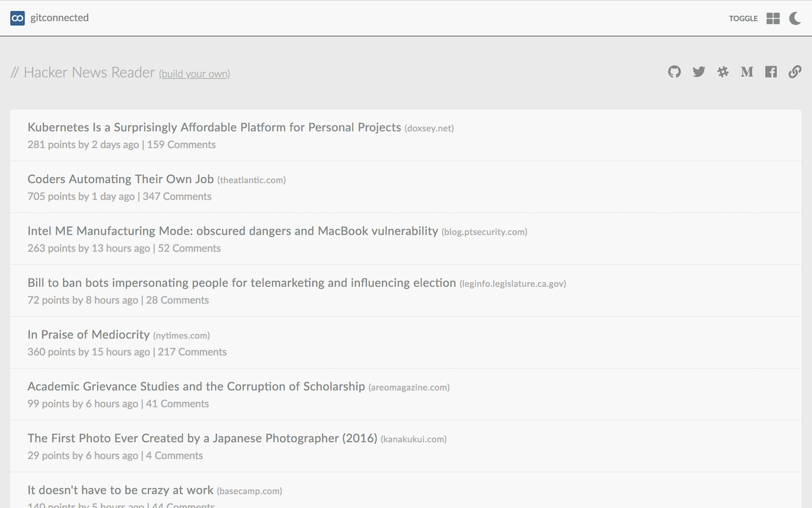The width and height of the screenshot is (812, 508).
Task: Click the TOGGLE label in header
Action: tap(743, 18)
